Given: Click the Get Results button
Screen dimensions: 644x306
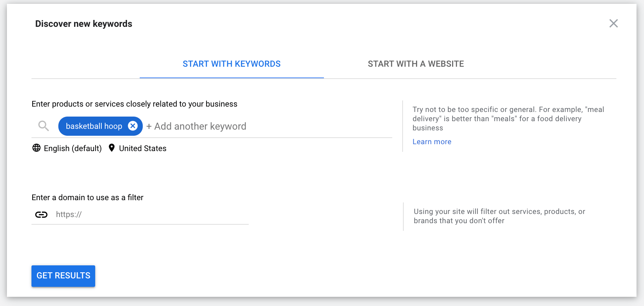Looking at the screenshot, I should [63, 276].
